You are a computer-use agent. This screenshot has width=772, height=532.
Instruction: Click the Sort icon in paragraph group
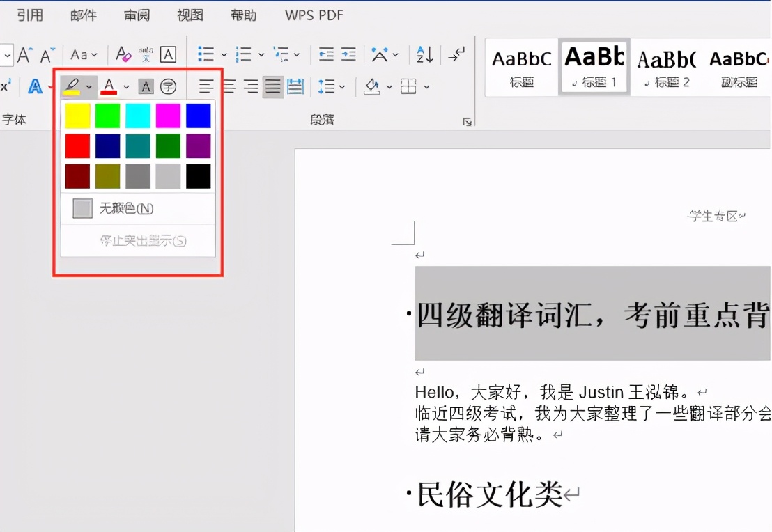pos(425,54)
